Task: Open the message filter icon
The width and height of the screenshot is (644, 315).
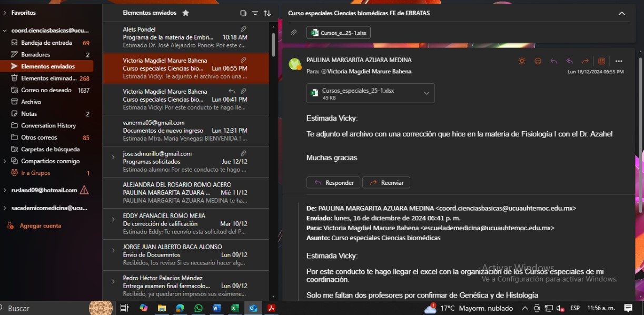Action: tap(255, 13)
